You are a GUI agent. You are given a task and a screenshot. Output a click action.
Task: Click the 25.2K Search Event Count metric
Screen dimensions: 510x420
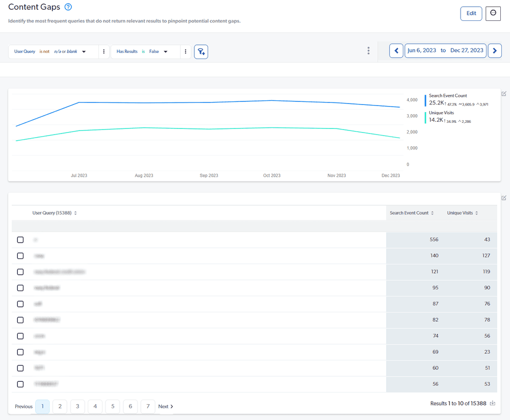click(436, 103)
